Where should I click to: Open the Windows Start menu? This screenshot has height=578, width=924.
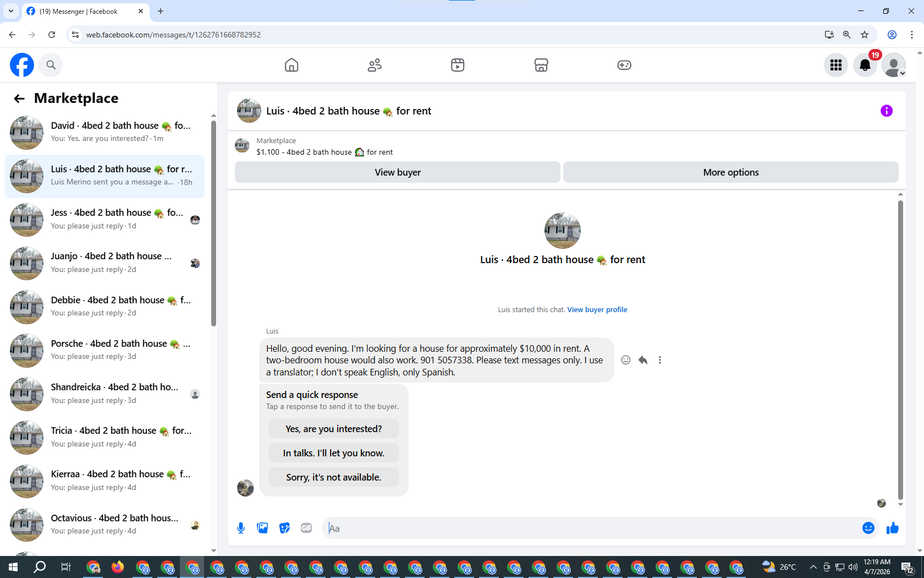point(13,567)
